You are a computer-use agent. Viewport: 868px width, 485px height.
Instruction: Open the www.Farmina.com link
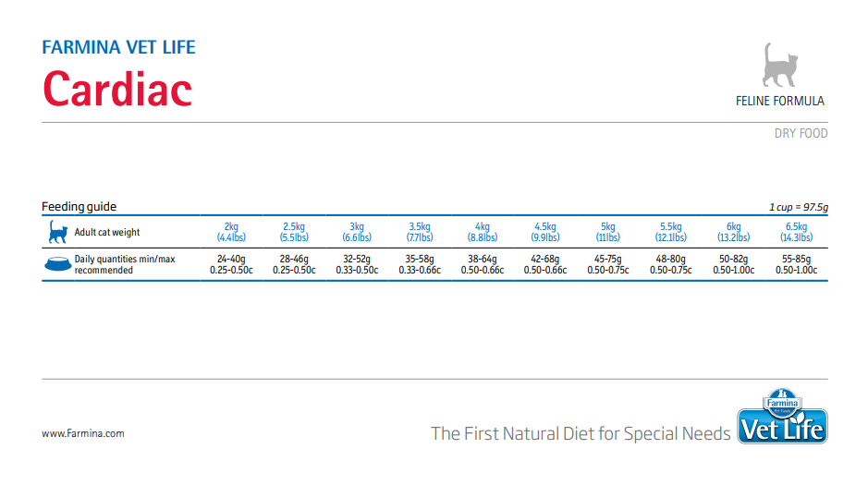click(83, 433)
